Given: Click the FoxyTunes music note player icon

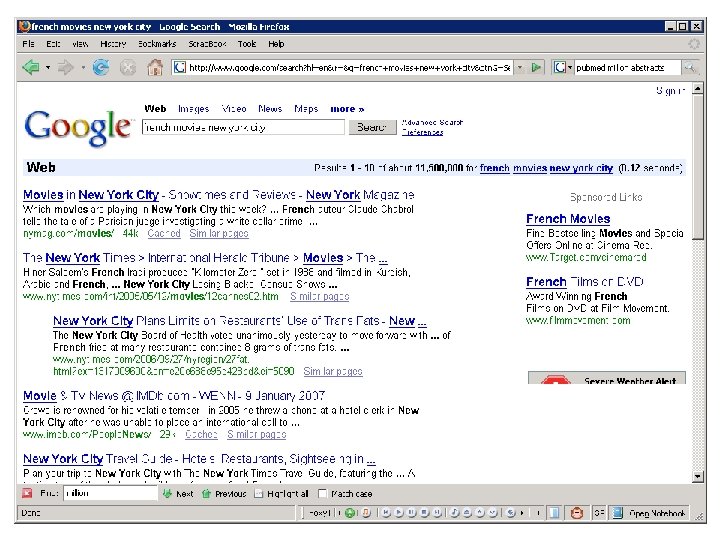Looking at the screenshot, I should click(x=454, y=512).
